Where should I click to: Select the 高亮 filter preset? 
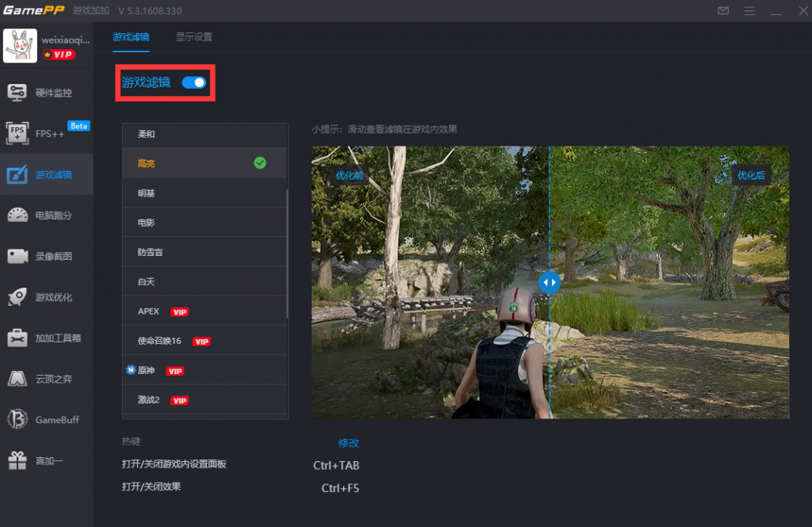[x=205, y=163]
